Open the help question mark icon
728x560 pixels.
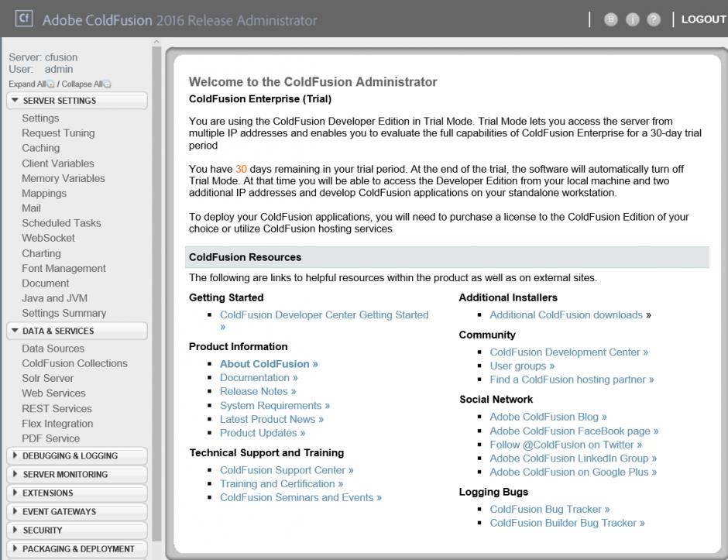654,19
